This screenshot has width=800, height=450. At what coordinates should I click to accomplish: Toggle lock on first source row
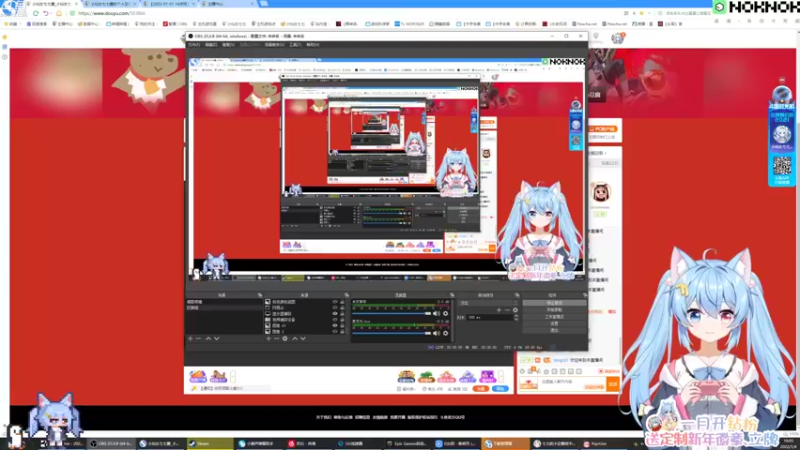pyautogui.click(x=342, y=302)
